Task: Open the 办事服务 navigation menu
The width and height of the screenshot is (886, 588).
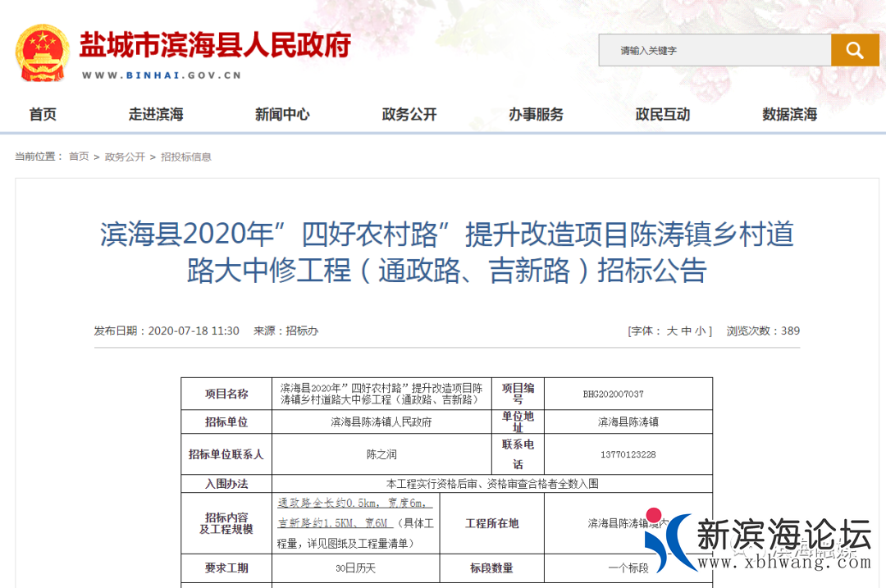Action: click(535, 115)
